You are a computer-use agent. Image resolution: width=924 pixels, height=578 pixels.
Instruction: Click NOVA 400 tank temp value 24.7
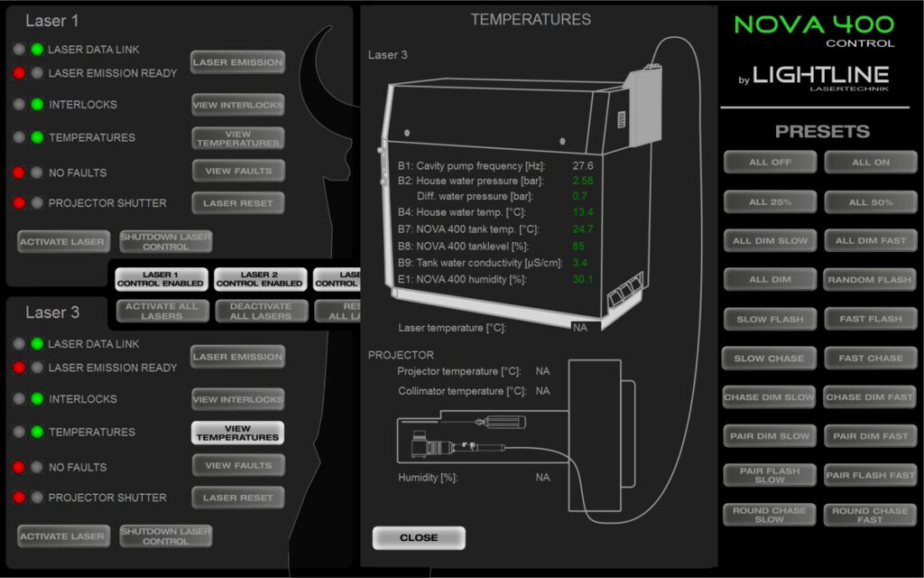[x=583, y=228]
